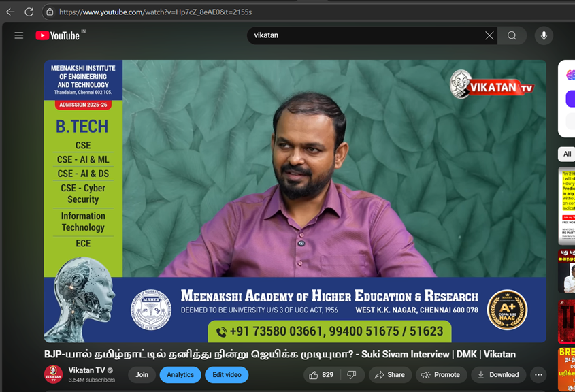
Task: Open the YouTube hamburger guide menu
Action: [19, 35]
